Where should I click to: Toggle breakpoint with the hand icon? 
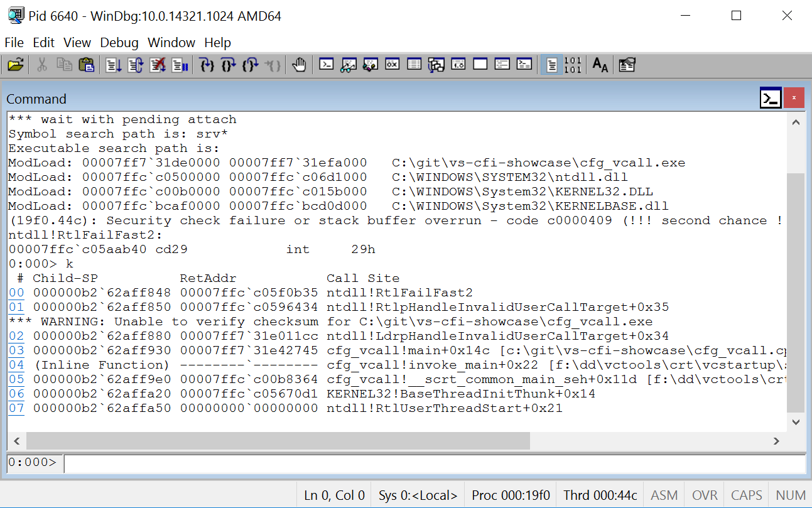pos(299,65)
